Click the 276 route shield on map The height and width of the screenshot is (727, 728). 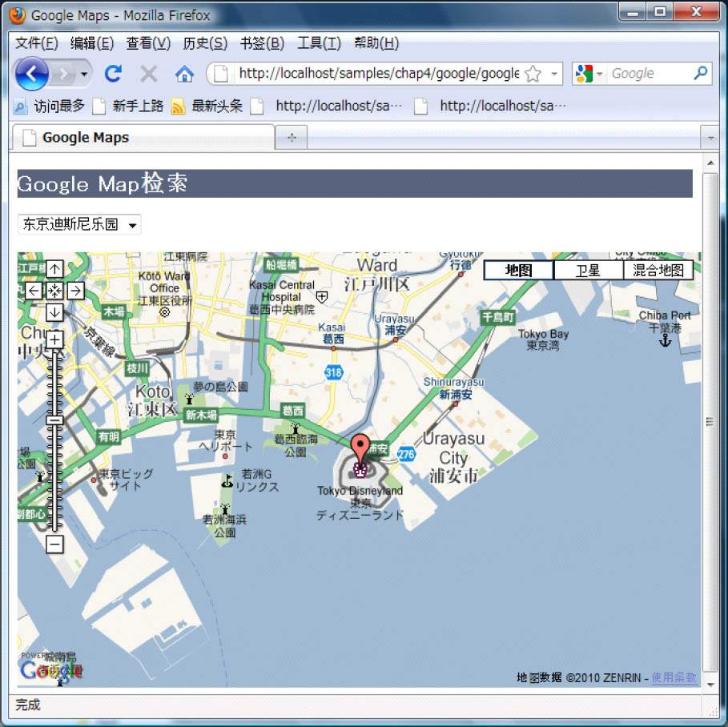(406, 454)
